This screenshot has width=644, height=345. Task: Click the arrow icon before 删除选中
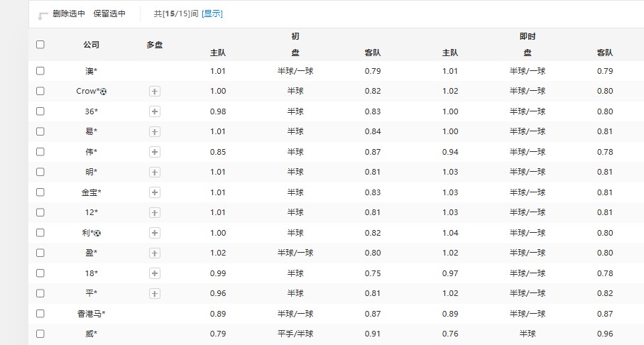coord(43,15)
